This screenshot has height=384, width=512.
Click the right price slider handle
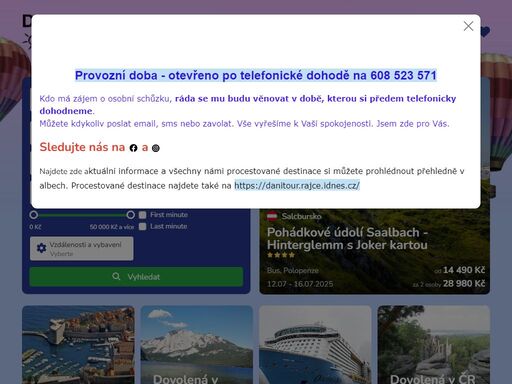(x=131, y=215)
